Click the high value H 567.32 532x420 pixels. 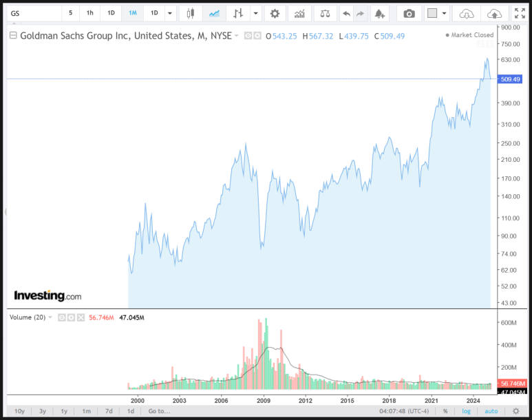[318, 36]
